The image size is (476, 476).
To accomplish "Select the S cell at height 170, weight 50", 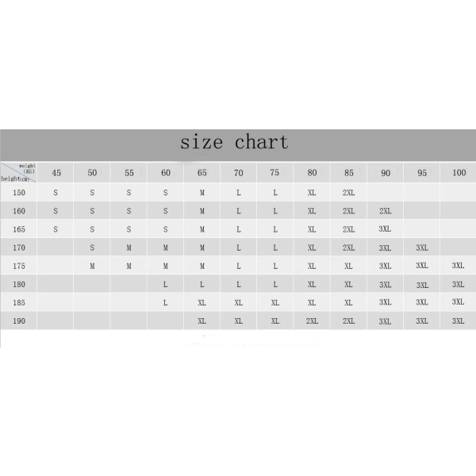I will click(x=92, y=248).
